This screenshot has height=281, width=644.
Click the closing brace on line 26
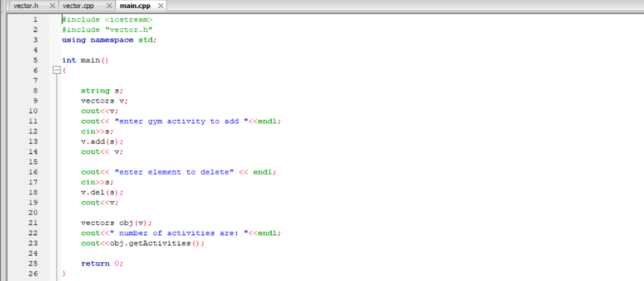[x=64, y=273]
